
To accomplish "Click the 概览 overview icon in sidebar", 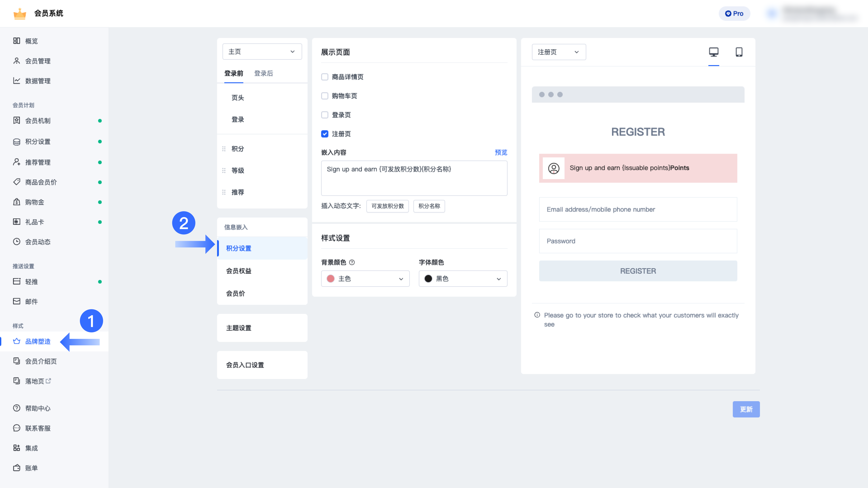I will pyautogui.click(x=16, y=41).
